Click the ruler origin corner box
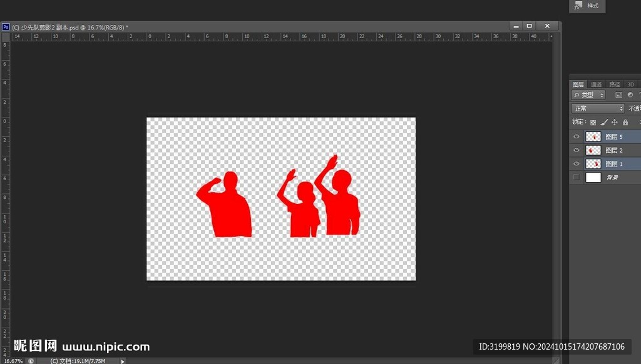The image size is (641, 364). pyautogui.click(x=6, y=37)
